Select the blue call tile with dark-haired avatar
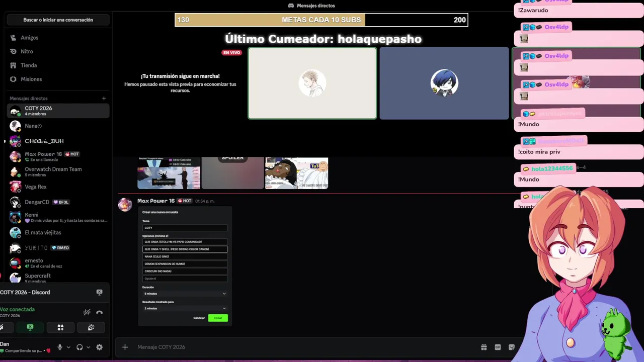The image size is (644, 362). [x=444, y=83]
